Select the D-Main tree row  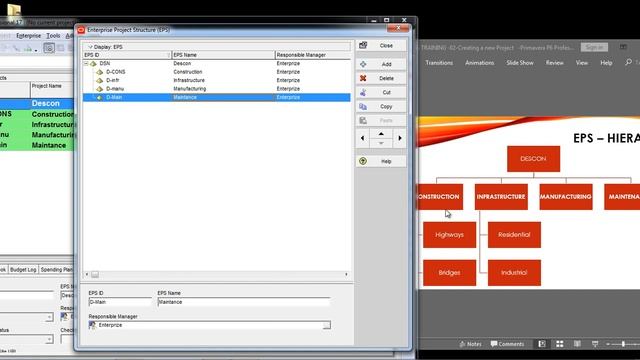coord(216,97)
